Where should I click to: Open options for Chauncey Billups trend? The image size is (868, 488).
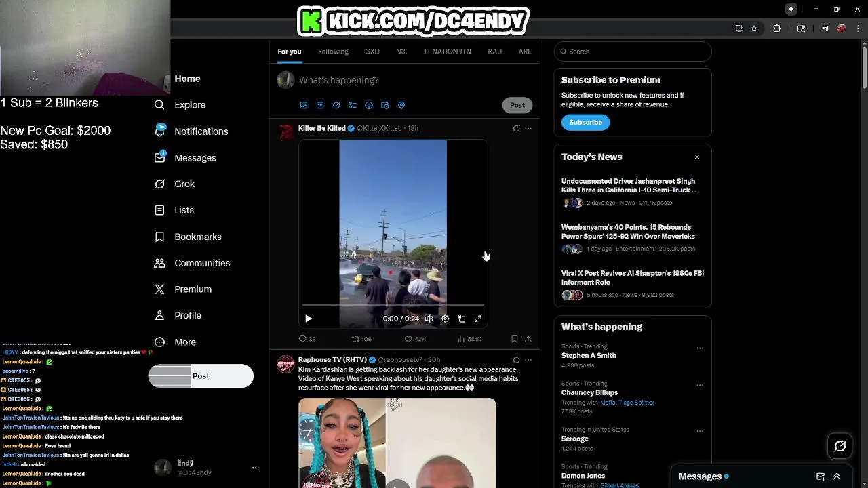(x=700, y=385)
